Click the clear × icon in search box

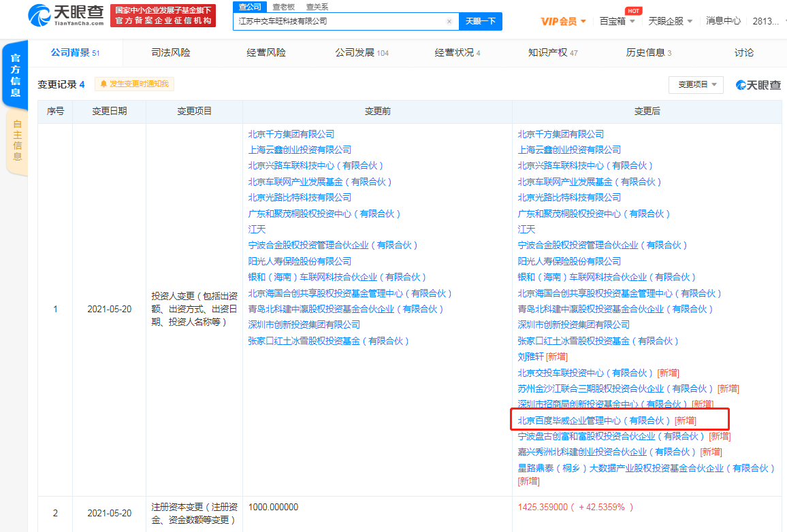[449, 21]
